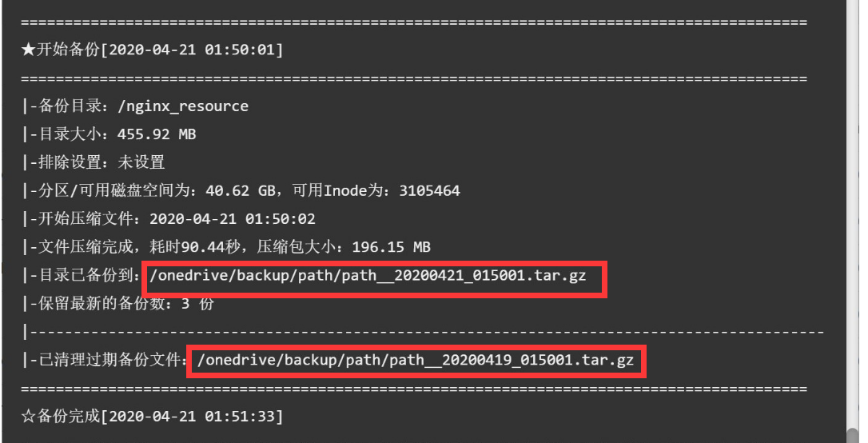Click the compression start time 2020-04-21 01:50:02
This screenshot has height=443, width=868.
coord(233,219)
